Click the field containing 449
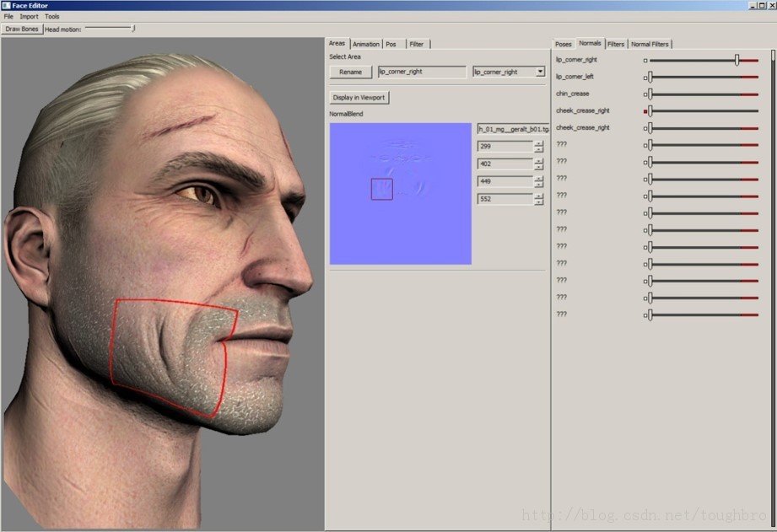The width and height of the screenshot is (777, 532). (x=505, y=181)
